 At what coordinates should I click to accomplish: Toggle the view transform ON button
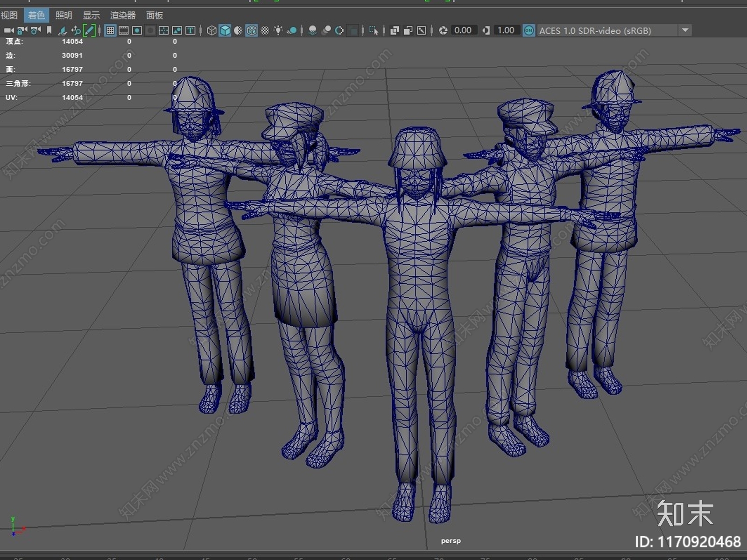(x=529, y=30)
